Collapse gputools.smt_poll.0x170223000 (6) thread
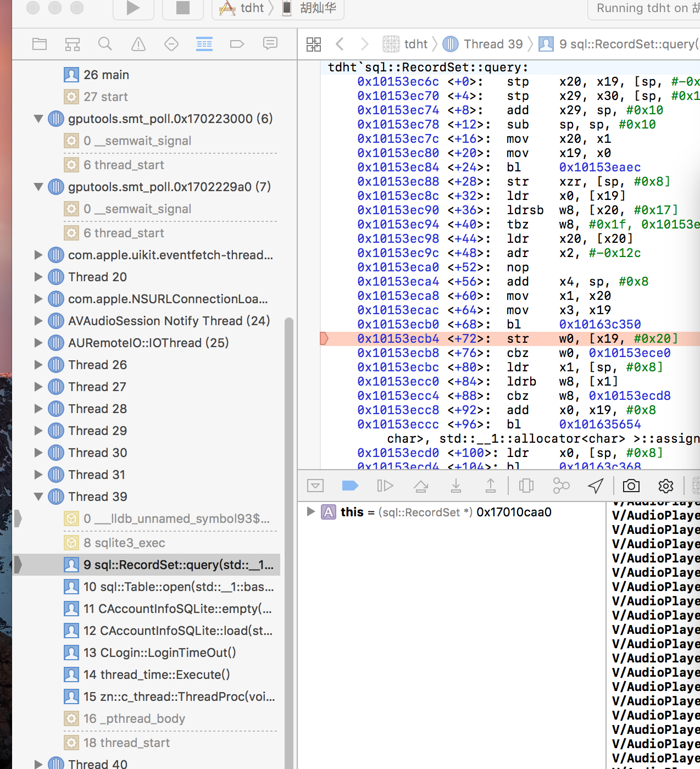Viewport: 700px width, 769px height. pyautogui.click(x=38, y=119)
